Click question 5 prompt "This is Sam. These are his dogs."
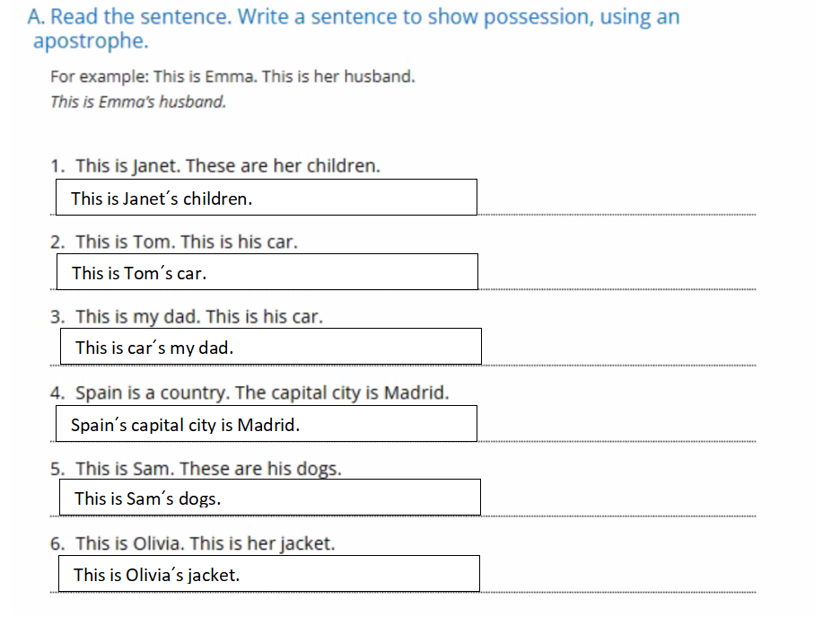The width and height of the screenshot is (840, 626). tap(208, 469)
